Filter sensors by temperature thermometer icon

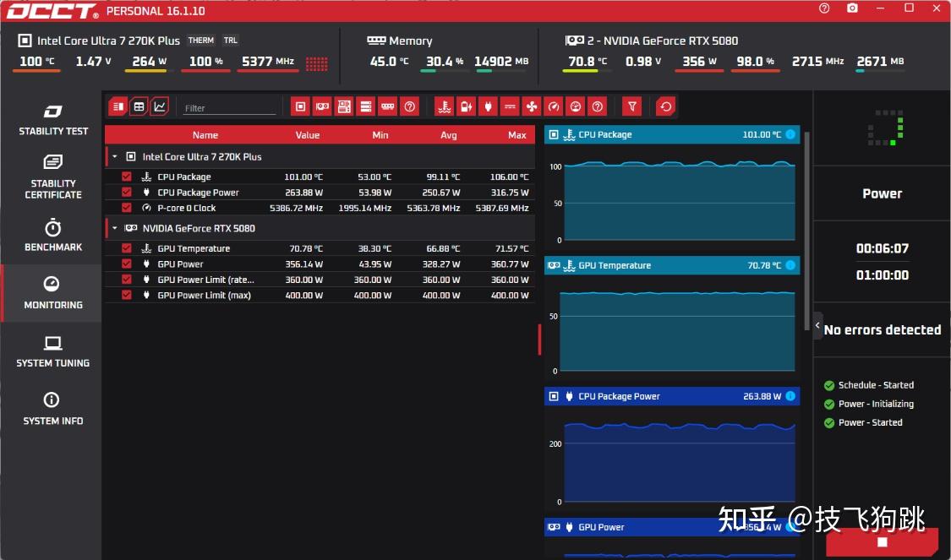point(445,106)
